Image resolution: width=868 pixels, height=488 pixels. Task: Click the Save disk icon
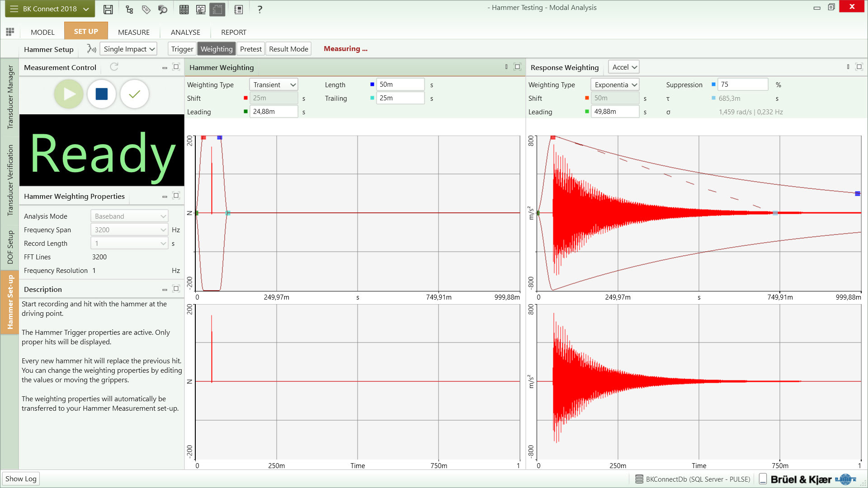[x=108, y=9]
